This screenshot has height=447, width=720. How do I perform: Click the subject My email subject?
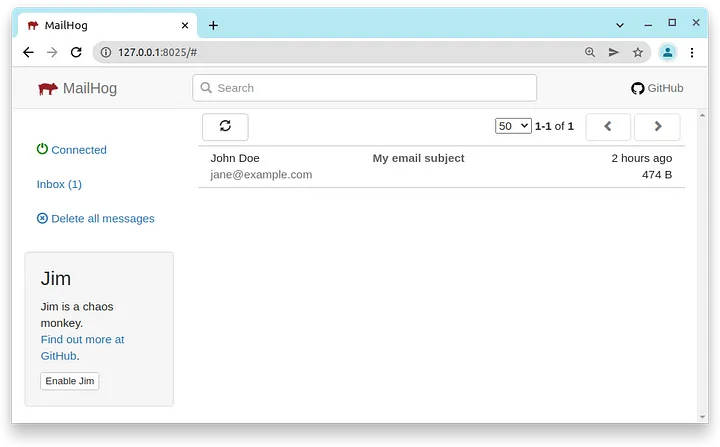pyautogui.click(x=418, y=158)
